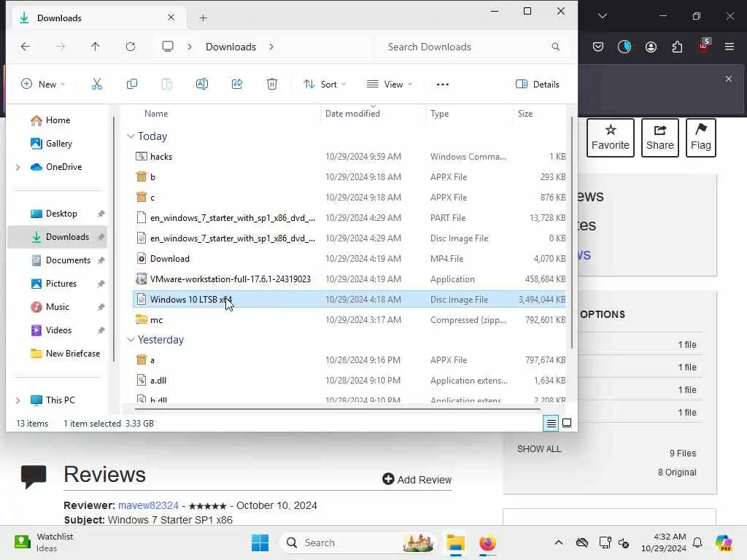Click chevron after Downloads in address bar
This screenshot has height=560, width=747.
point(271,47)
